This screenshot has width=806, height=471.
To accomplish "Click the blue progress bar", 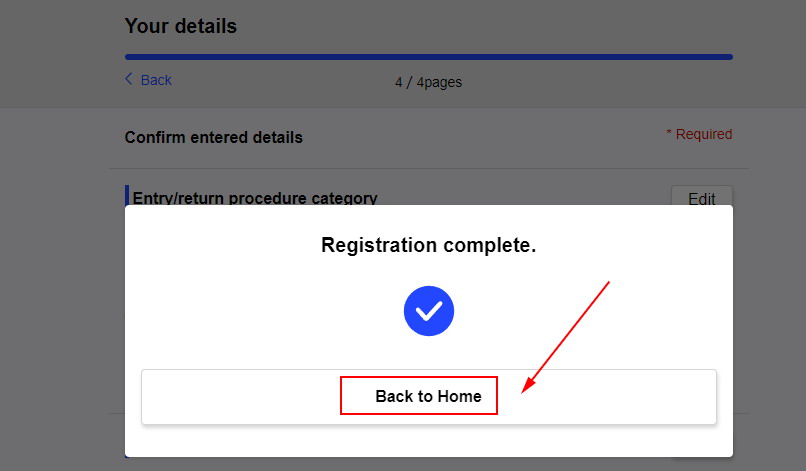I will (x=429, y=57).
